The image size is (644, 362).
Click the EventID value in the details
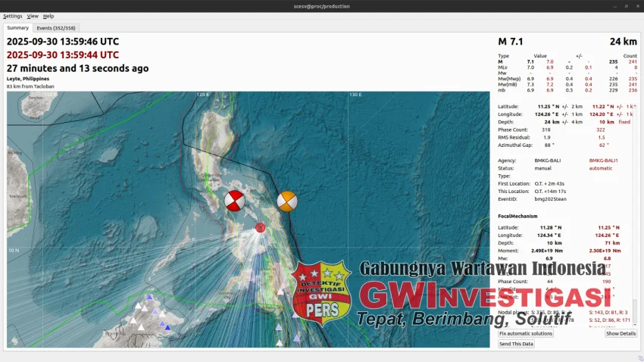tap(549, 199)
